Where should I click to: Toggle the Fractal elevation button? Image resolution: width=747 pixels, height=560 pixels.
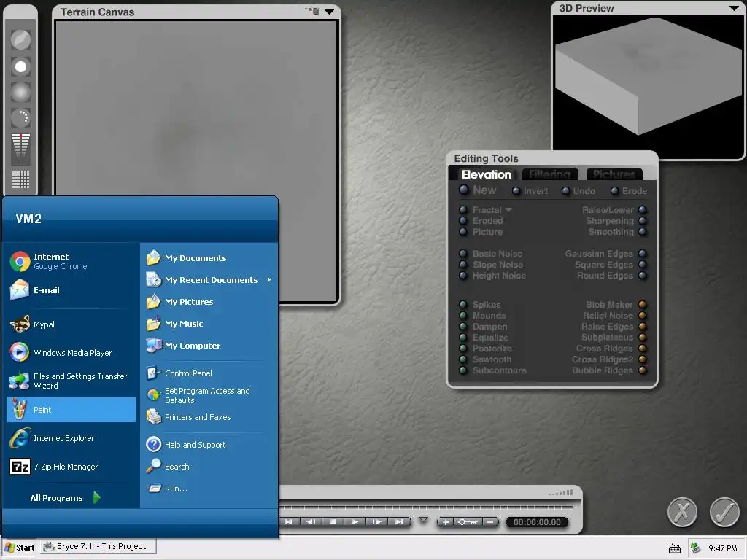coord(462,209)
